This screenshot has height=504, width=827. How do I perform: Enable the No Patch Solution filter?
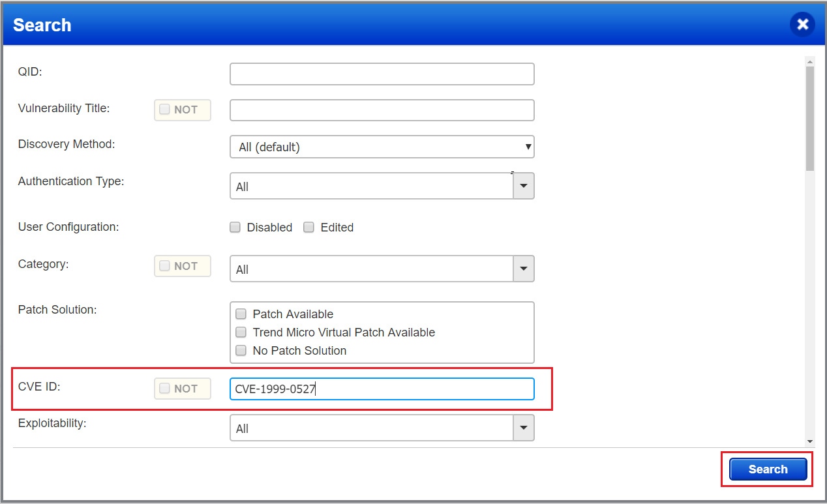[241, 350]
